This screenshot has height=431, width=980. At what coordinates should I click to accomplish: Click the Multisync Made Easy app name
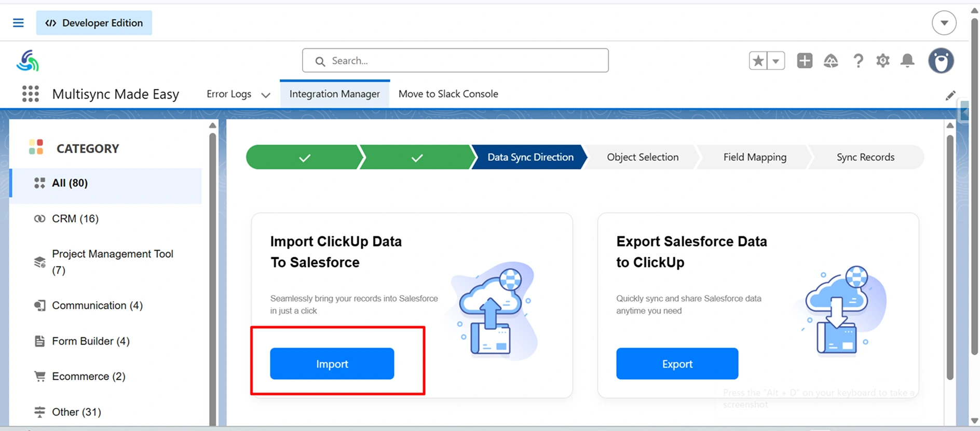point(116,94)
